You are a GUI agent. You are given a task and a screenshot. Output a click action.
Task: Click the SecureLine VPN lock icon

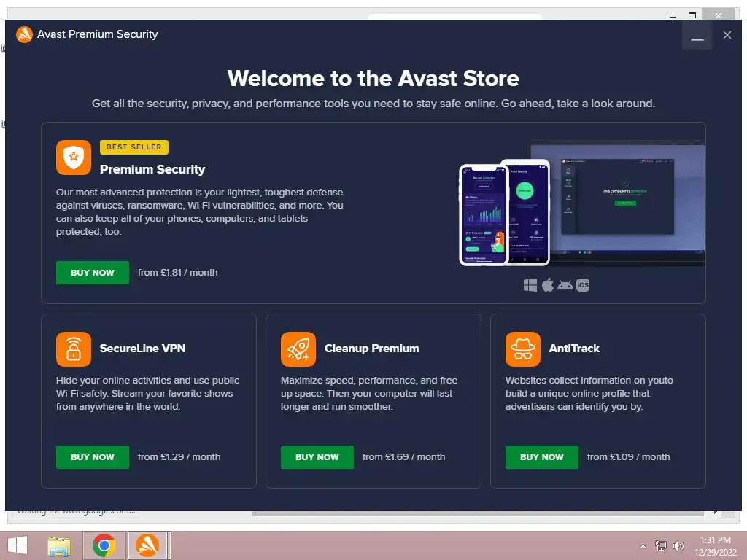[x=74, y=349]
